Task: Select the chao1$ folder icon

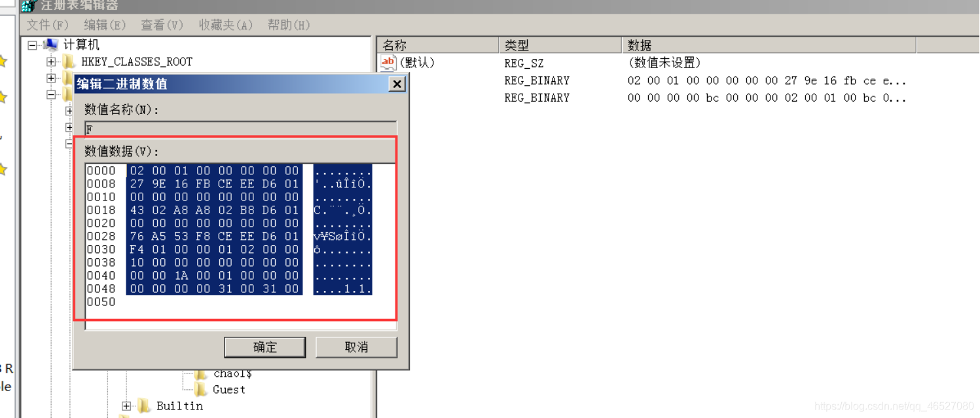Action: pyautogui.click(x=201, y=373)
